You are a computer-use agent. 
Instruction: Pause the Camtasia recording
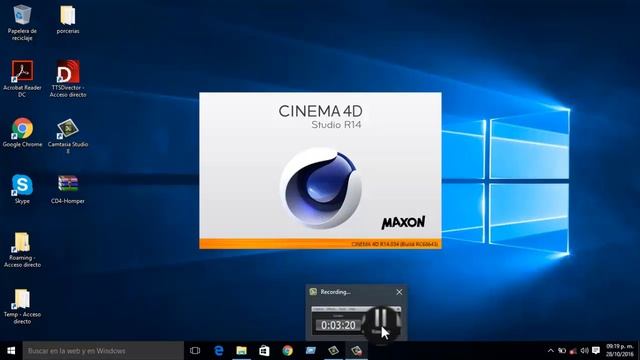(380, 318)
